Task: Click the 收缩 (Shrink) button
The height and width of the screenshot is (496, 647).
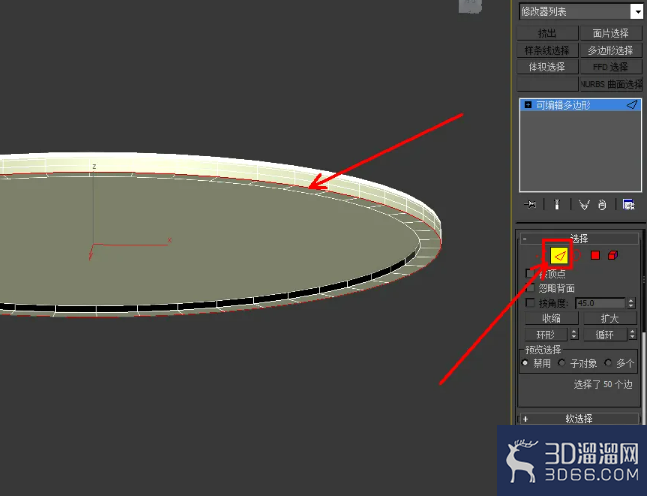Action: tap(552, 318)
